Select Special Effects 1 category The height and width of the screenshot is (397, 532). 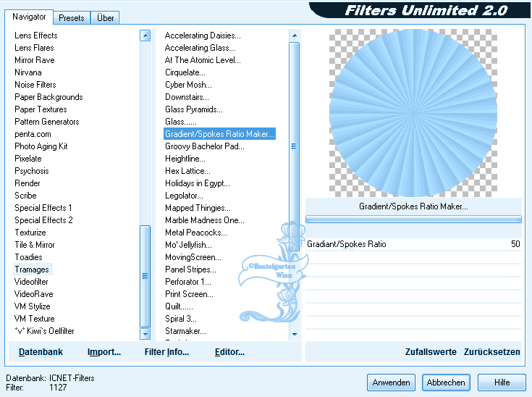[43, 208]
